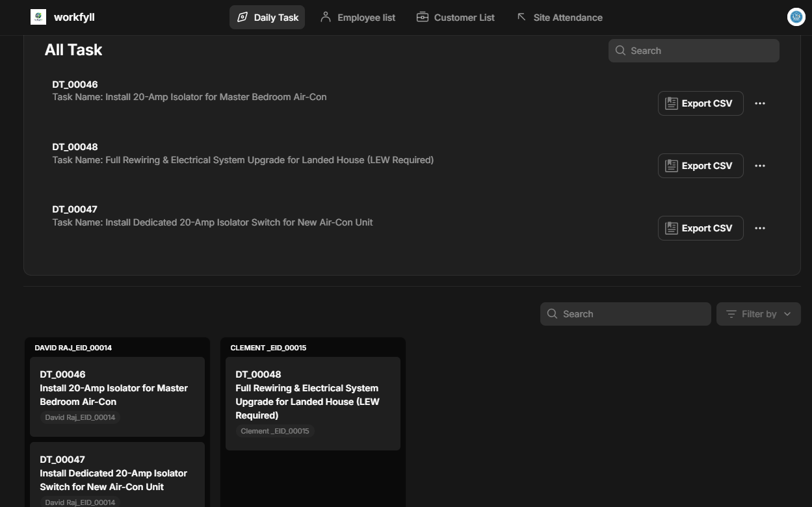This screenshot has height=507, width=812.
Task: Open the Filter by dropdown
Action: point(758,313)
